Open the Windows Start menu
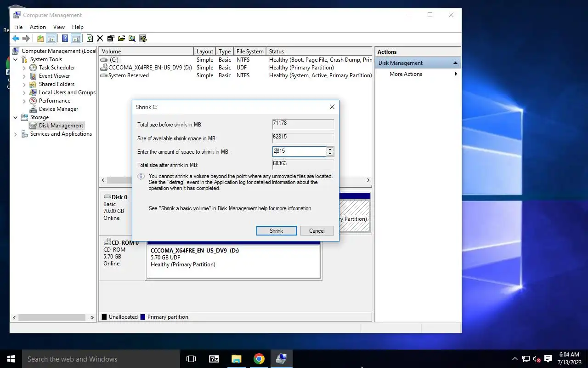588x368 pixels. (x=11, y=359)
